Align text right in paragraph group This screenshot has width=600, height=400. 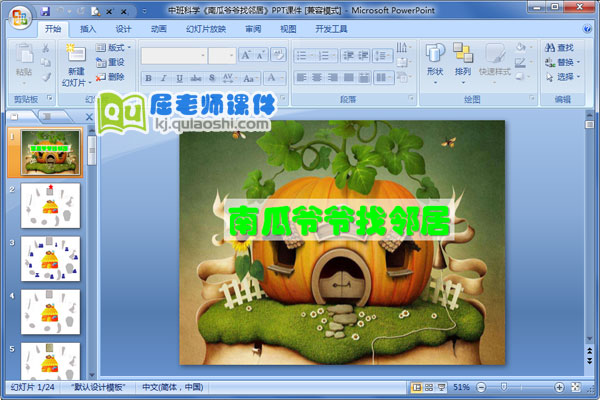pos(333,78)
